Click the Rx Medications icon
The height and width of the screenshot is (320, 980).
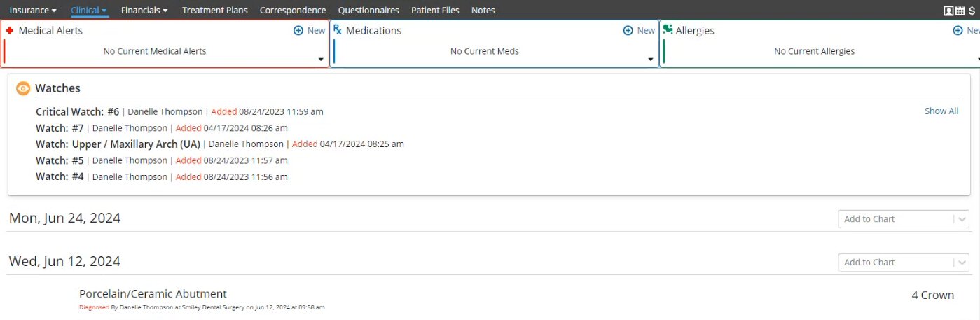337,30
